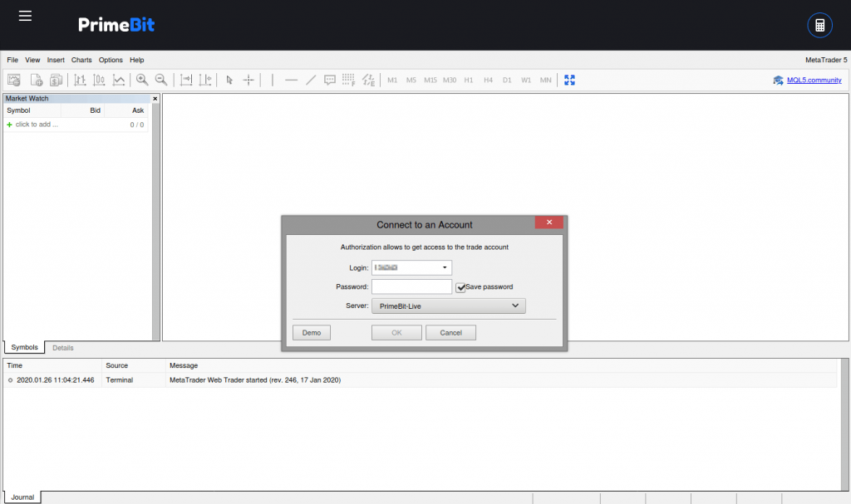Click the Ask column header
851x504 pixels.
point(126,110)
